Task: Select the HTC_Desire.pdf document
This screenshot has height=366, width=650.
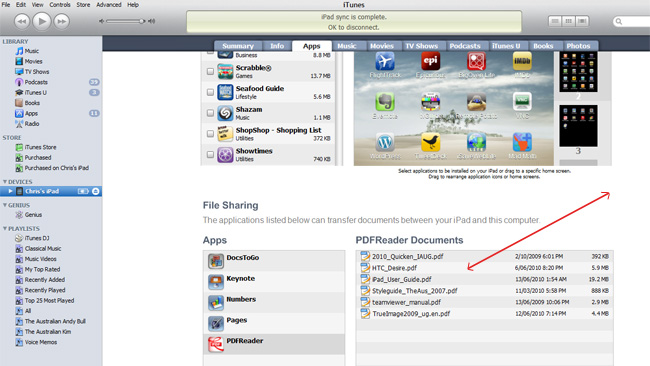Action: click(x=485, y=268)
